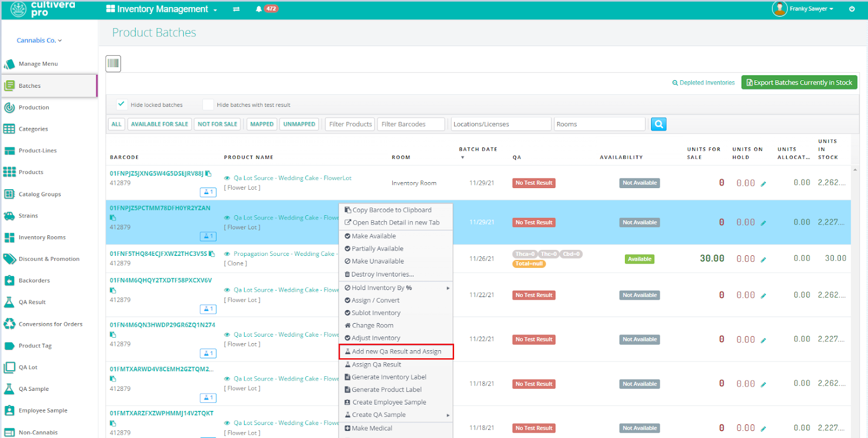Click Cultivera Pro logo
Image resolution: width=868 pixels, height=438 pixels.
pyautogui.click(x=42, y=9)
